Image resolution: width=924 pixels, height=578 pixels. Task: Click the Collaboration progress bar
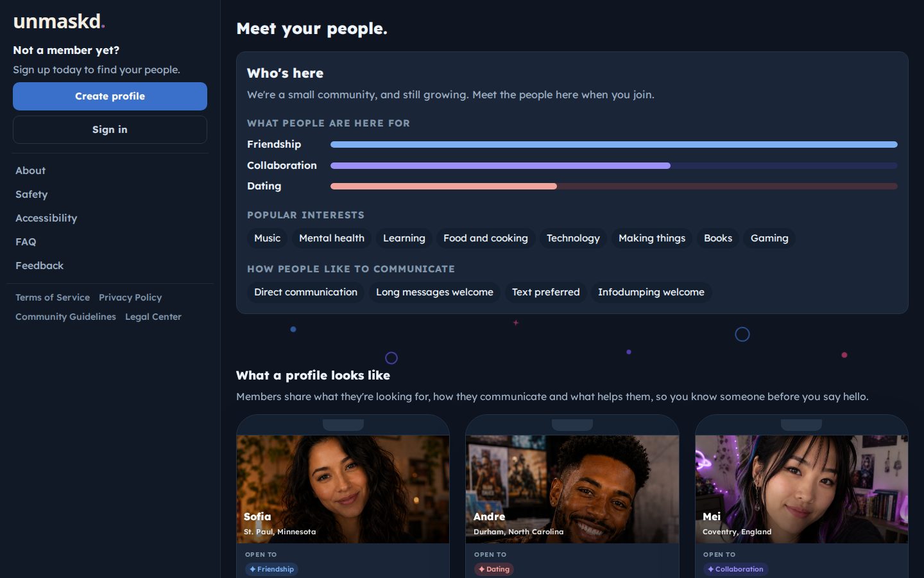point(614,166)
